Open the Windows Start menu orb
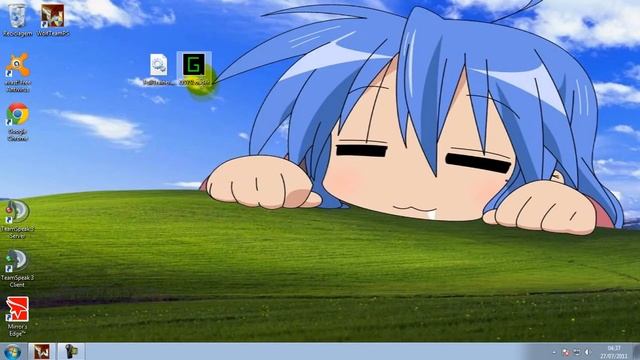This screenshot has width=640, height=360. (x=12, y=351)
